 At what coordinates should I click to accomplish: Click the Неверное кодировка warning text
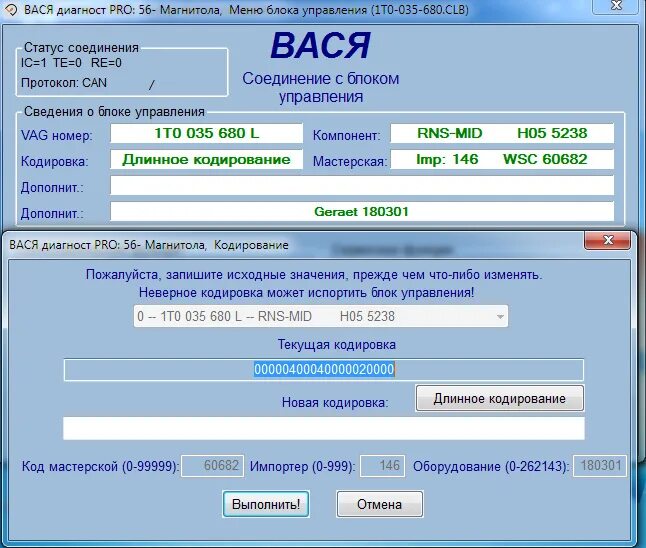pyautogui.click(x=307, y=293)
